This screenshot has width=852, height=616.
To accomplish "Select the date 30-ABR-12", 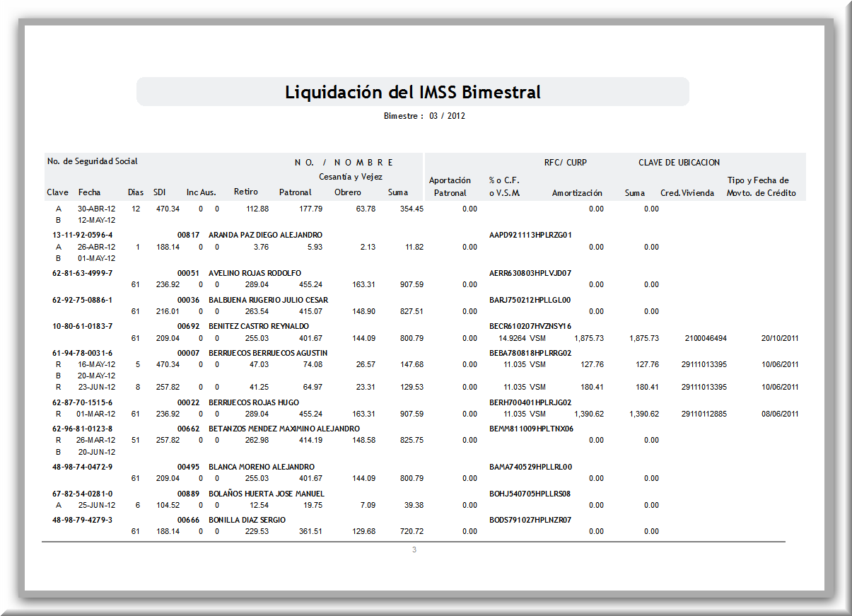I will (x=96, y=209).
